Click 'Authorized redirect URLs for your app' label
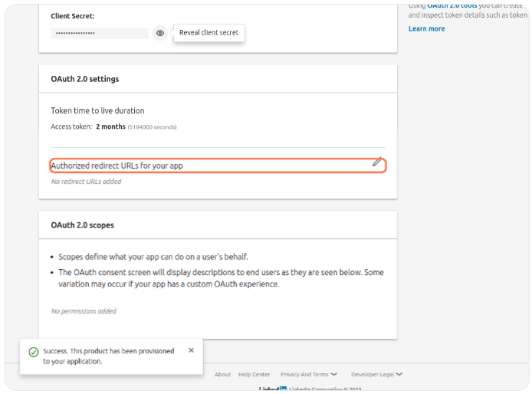Screen dimensions: 532x394 (x=117, y=166)
